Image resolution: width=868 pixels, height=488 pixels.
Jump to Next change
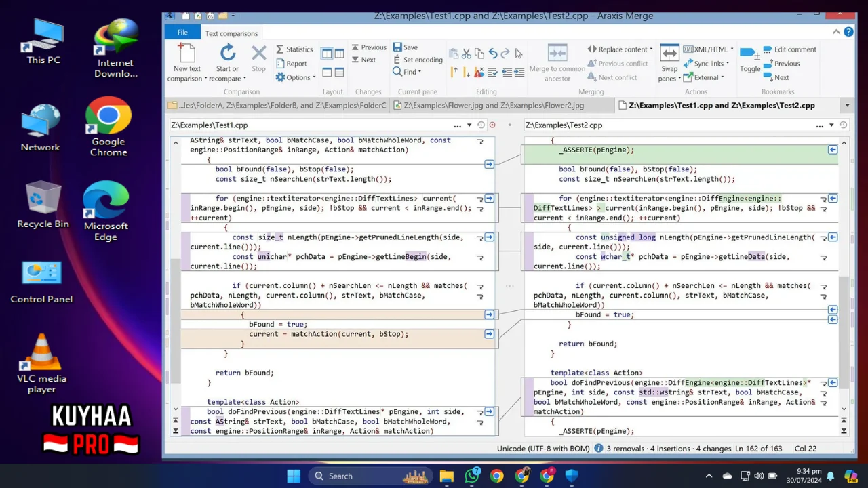click(363, 60)
